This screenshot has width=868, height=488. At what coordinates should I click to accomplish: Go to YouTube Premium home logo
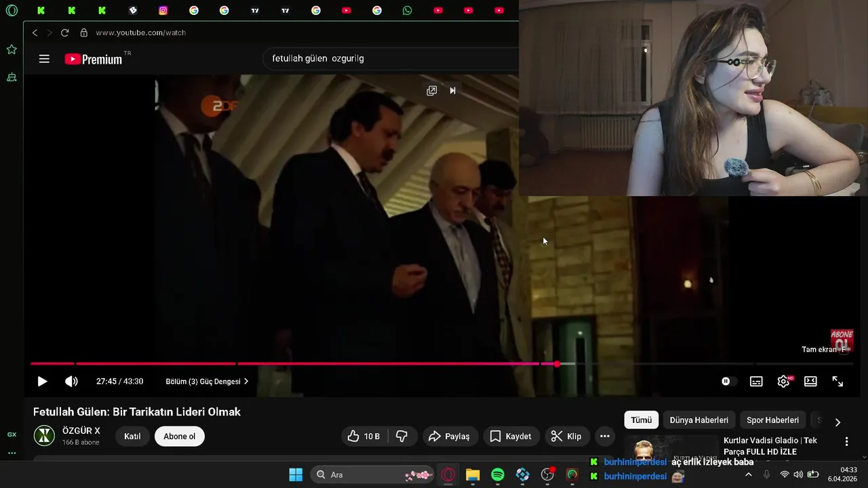point(95,59)
